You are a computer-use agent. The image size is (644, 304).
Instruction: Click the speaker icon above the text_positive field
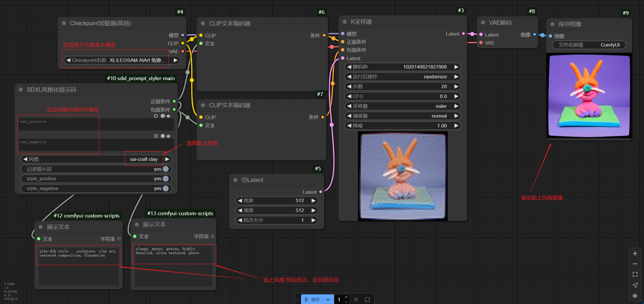pyautogui.click(x=169, y=116)
